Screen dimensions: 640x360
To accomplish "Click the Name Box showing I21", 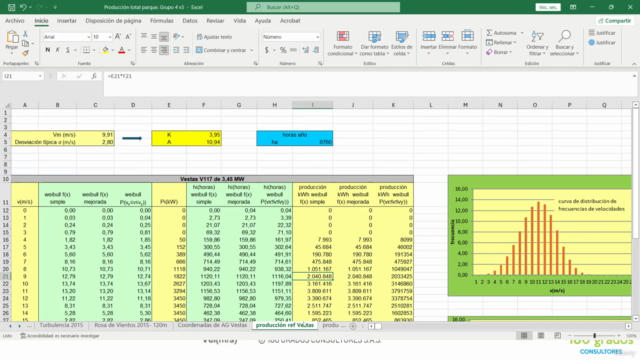I will tap(22, 76).
